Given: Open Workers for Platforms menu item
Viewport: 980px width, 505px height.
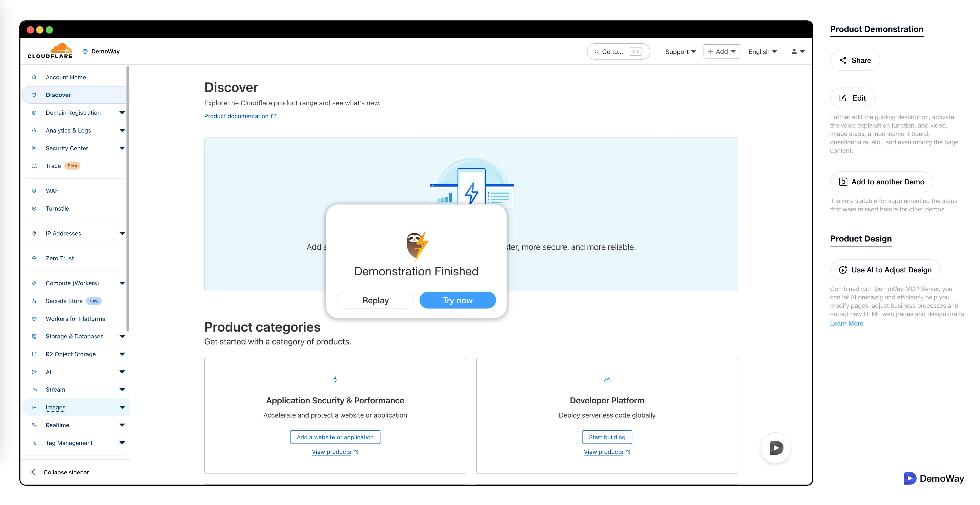Looking at the screenshot, I should pyautogui.click(x=75, y=319).
